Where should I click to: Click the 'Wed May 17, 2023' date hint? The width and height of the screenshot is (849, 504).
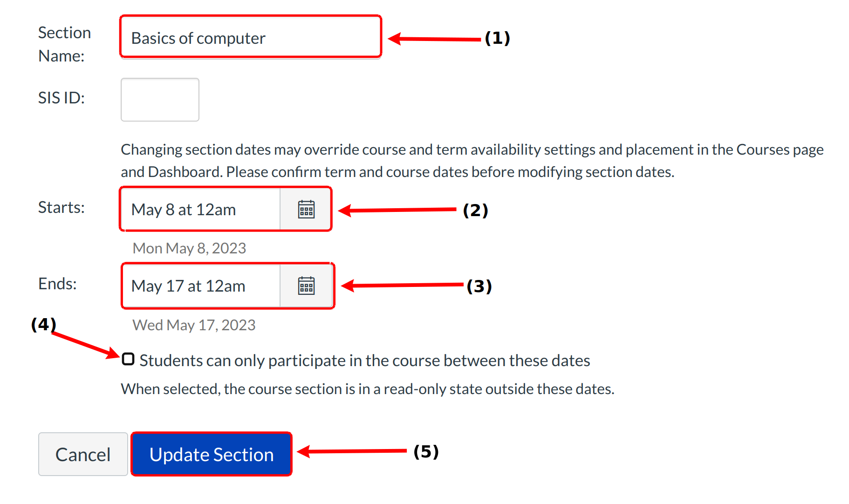point(194,325)
